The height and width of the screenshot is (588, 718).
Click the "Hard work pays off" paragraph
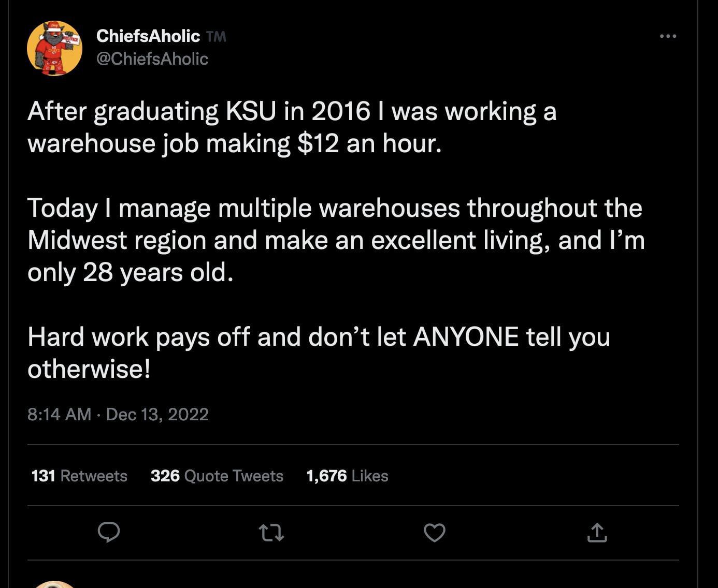[x=318, y=352]
